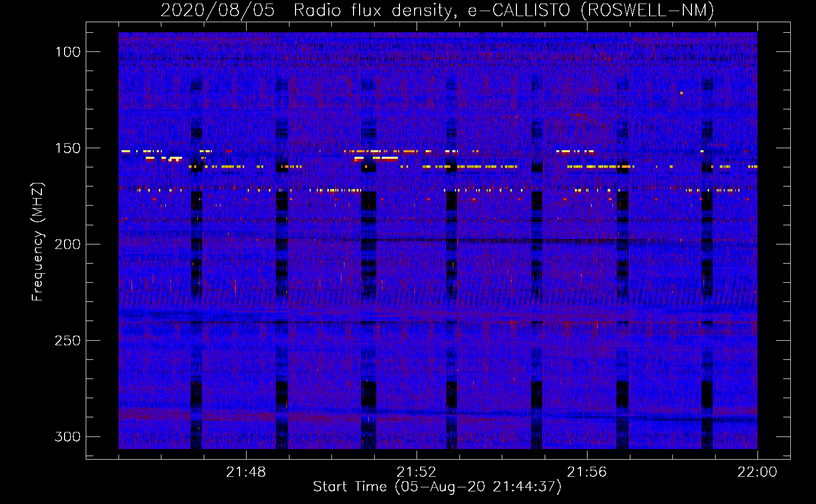816x504 pixels.
Task: Click the 'Start Time (05-Aug-20 21:44:37)' label
Action: tap(437, 487)
